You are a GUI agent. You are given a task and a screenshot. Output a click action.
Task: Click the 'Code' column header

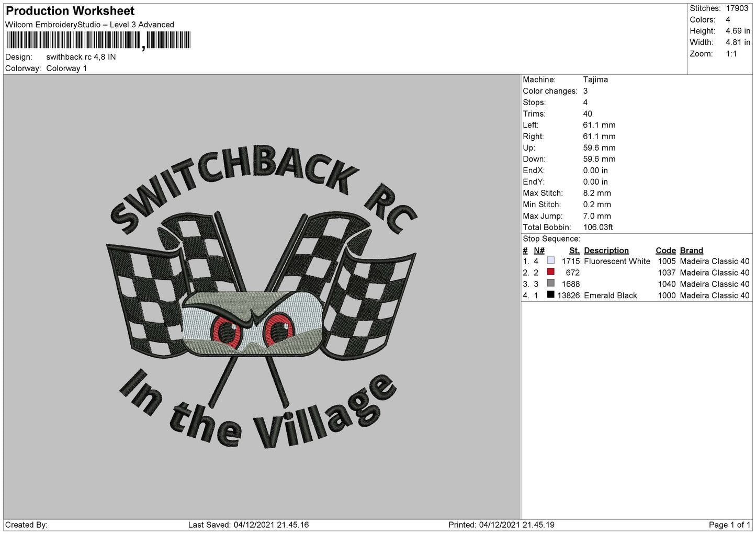tap(665, 251)
